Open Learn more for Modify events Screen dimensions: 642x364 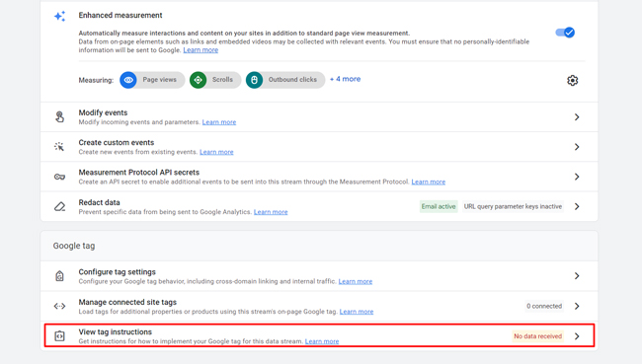coord(219,122)
